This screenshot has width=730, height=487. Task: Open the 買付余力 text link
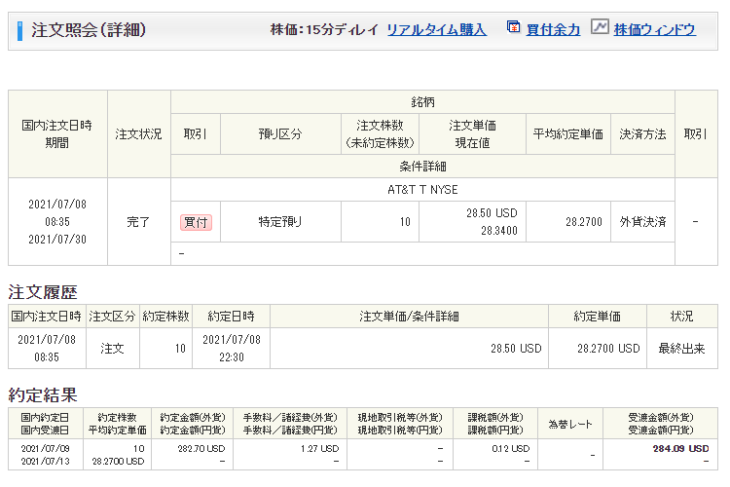coord(554,30)
